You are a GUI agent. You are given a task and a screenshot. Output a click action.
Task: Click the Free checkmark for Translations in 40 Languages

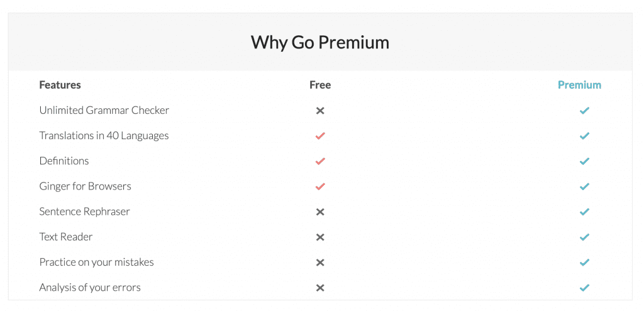coord(320,136)
